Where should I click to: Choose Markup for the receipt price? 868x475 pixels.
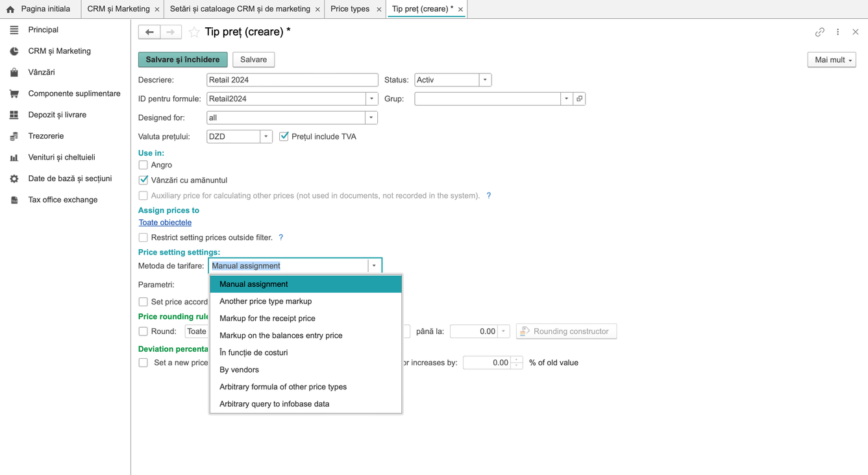(306, 319)
